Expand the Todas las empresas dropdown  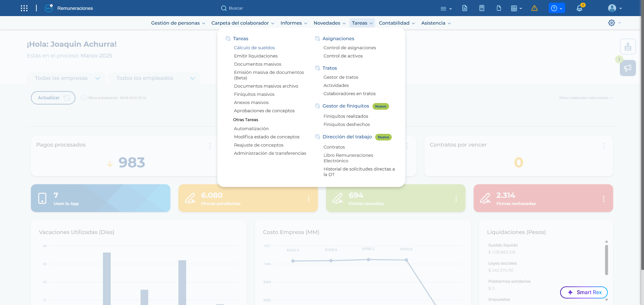[66, 78]
